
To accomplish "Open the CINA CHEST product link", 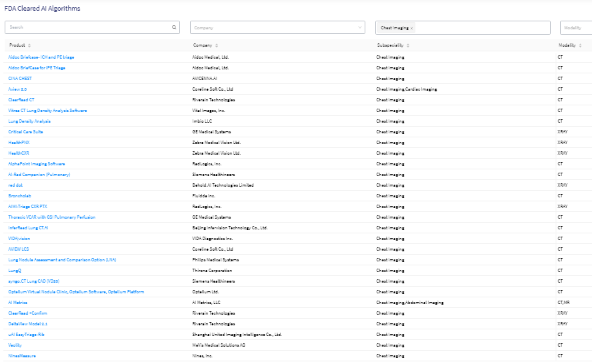I will (x=20, y=79).
